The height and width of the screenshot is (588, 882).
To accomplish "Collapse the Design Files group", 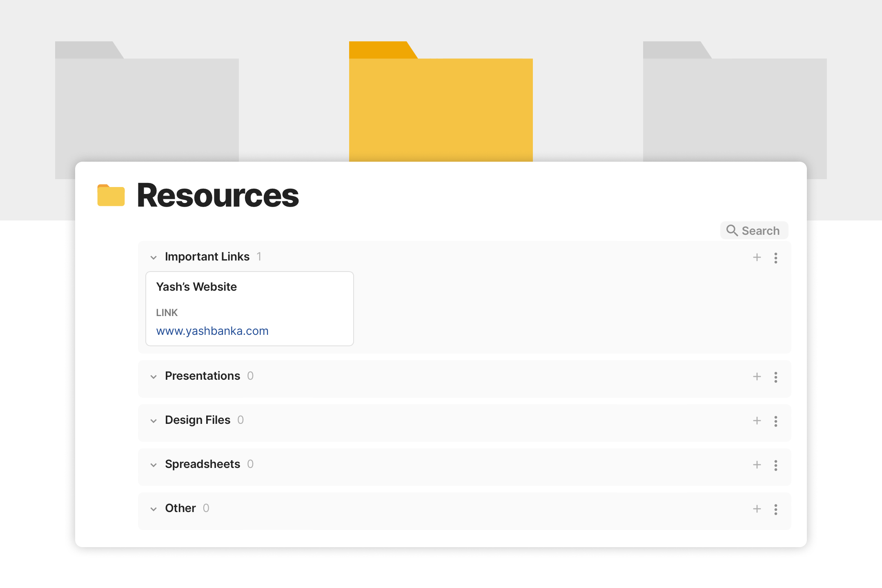I will tap(154, 421).
